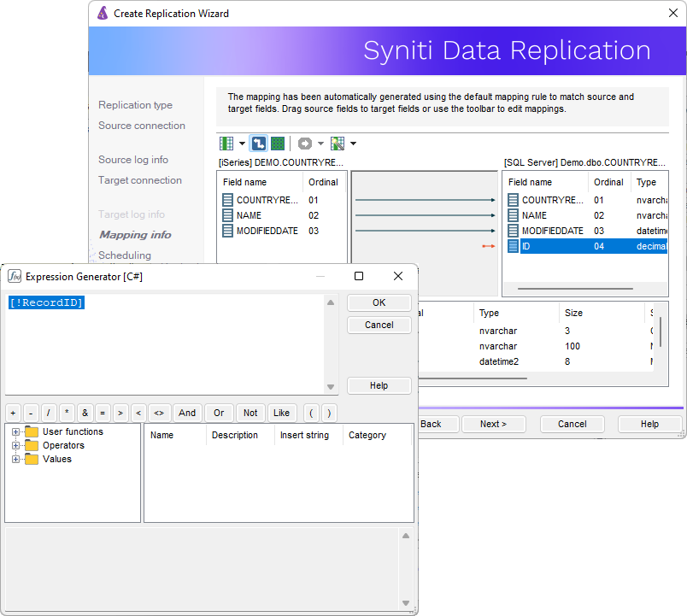Click Cancel in the Expression Generator
Viewport: 687px width, 616px height.
(x=379, y=325)
